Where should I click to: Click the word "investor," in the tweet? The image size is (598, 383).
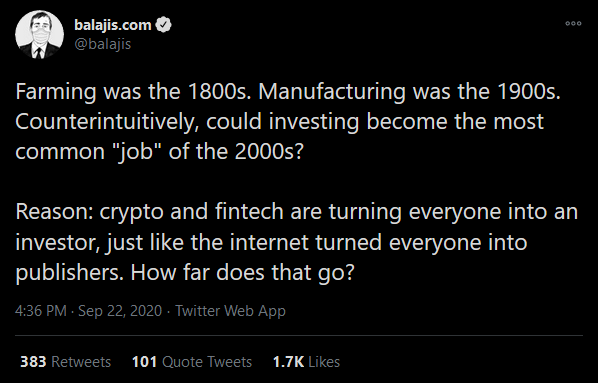(x=57, y=243)
